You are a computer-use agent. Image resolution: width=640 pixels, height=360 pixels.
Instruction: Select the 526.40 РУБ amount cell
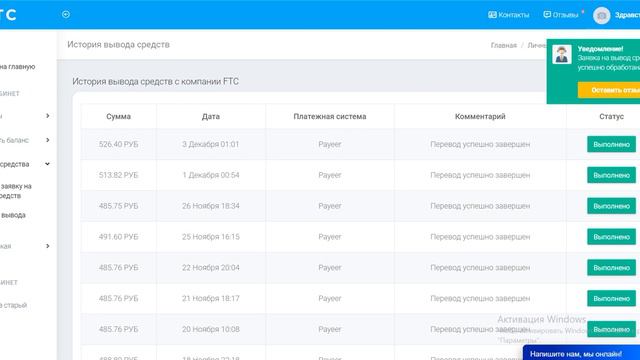pos(118,144)
